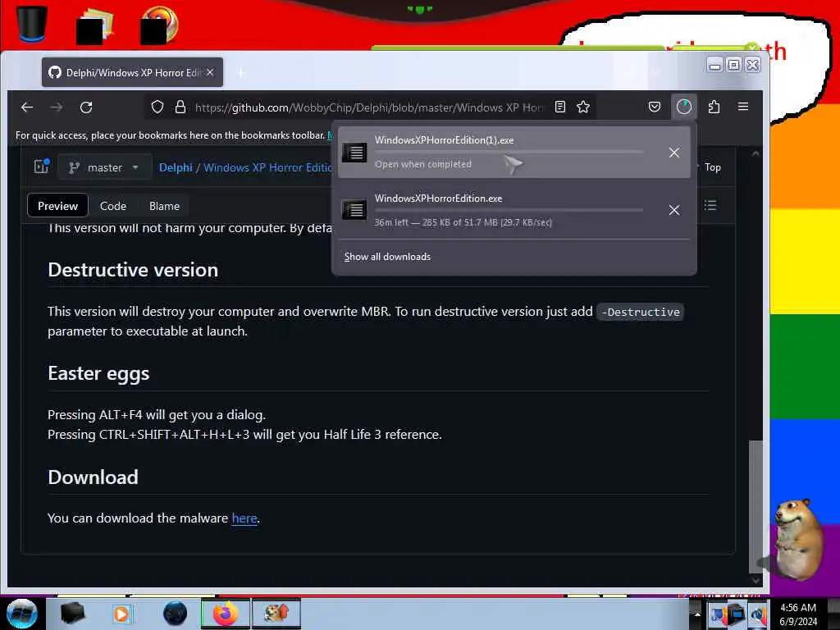Show hidden system tray icons arrow
This screenshot has width=840, height=630.
[697, 614]
